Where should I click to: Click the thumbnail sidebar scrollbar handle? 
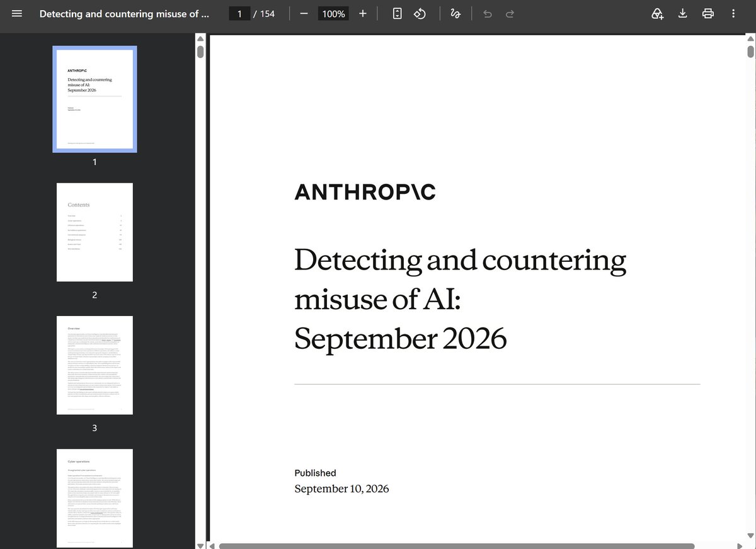[200, 52]
